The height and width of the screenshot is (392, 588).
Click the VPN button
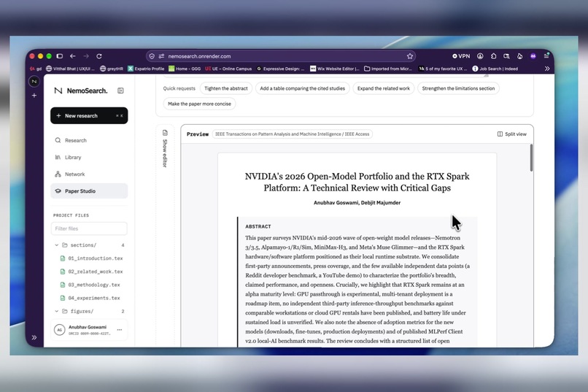pyautogui.click(x=461, y=56)
